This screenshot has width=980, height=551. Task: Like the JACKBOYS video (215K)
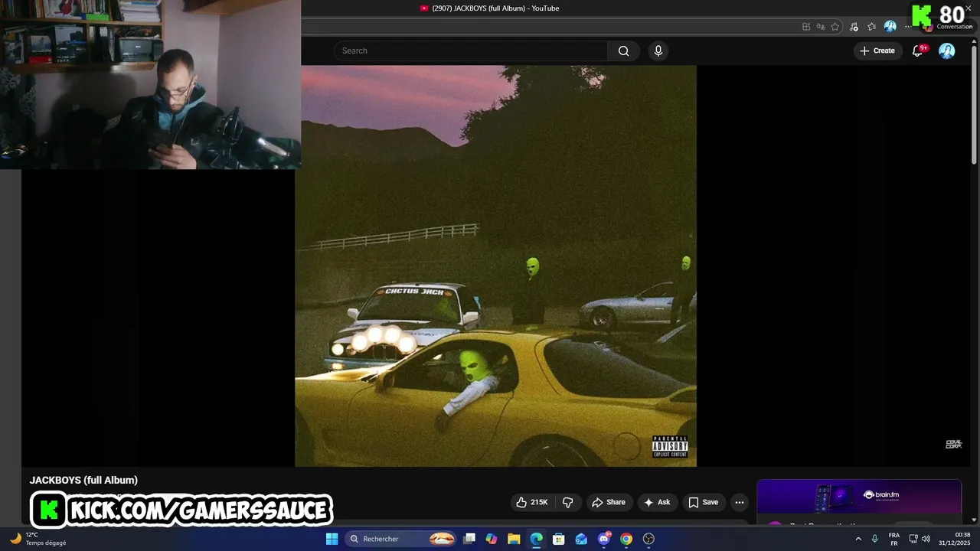tap(532, 502)
